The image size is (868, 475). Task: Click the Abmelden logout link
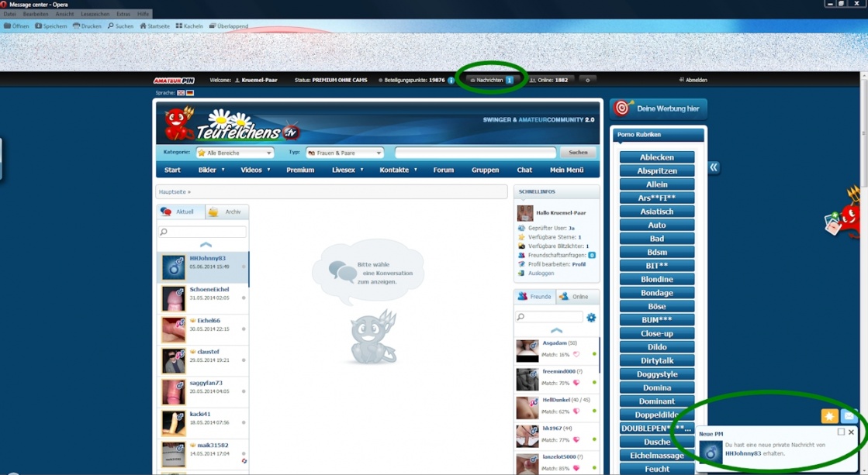tap(693, 80)
